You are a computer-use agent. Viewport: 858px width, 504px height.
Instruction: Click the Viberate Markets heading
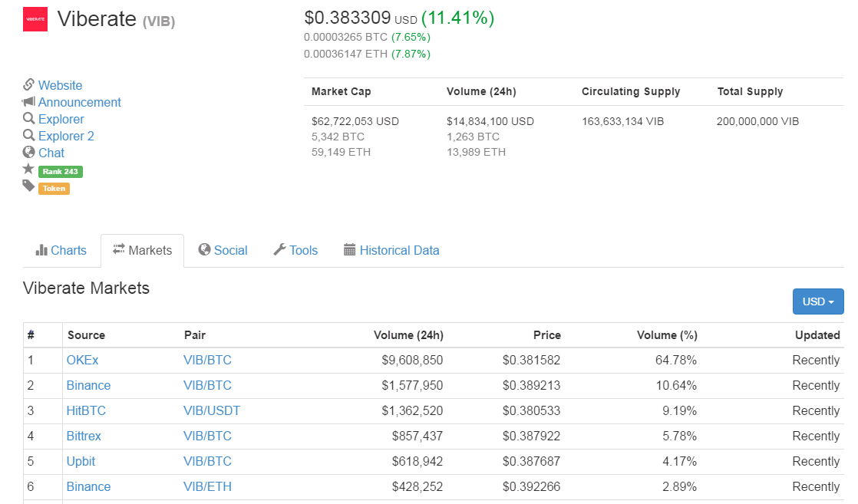click(87, 288)
